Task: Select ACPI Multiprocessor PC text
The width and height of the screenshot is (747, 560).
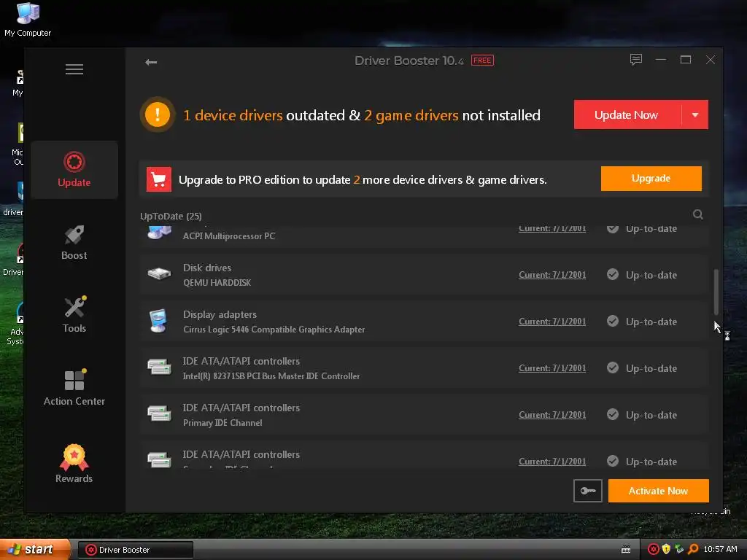Action: coord(228,236)
